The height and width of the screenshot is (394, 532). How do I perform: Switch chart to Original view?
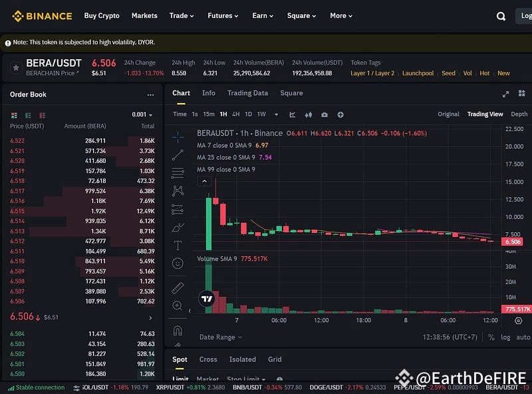pos(448,114)
